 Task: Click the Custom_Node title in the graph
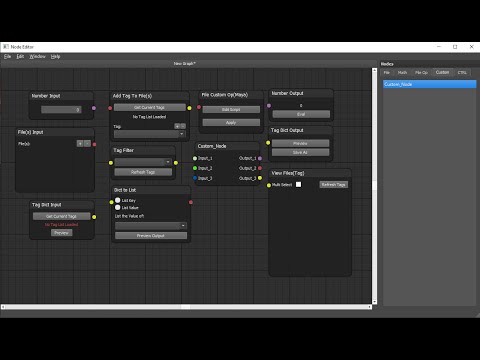coord(212,146)
